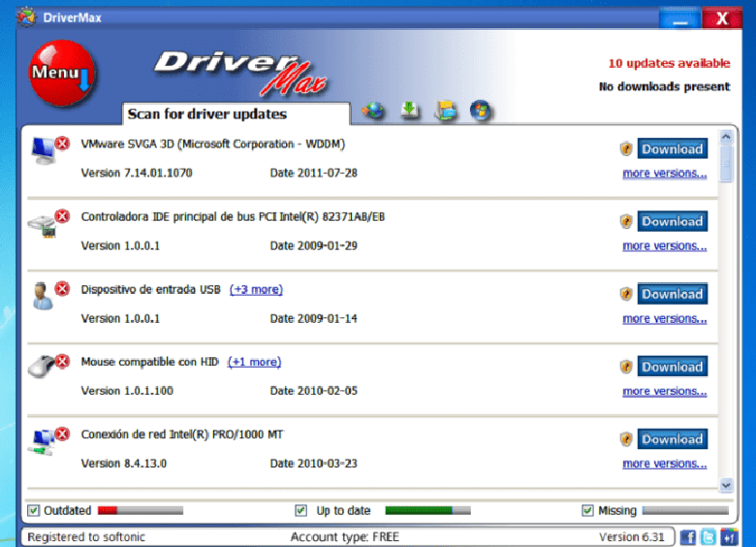Click shield icon beside Intel network Download
The image size is (756, 547).
626,439
